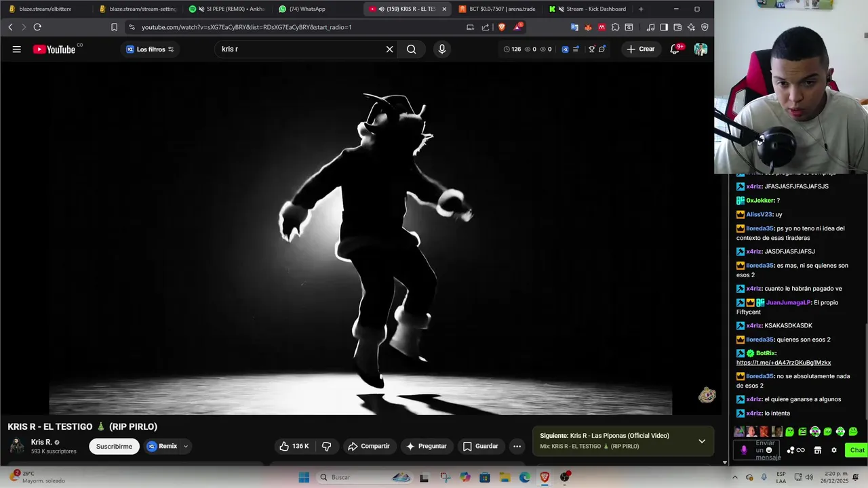868x488 pixels.
Task: Click the Chat send button
Action: coord(857,450)
